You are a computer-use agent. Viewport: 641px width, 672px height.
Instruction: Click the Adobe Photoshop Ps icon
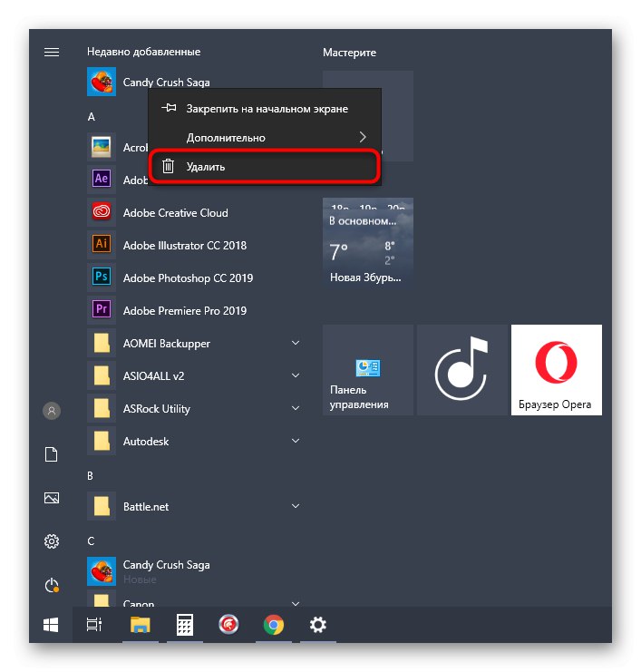point(102,278)
